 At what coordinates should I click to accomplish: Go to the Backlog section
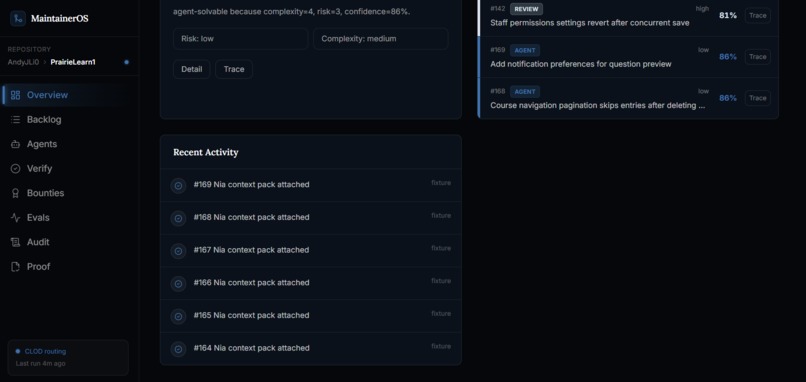click(68, 119)
